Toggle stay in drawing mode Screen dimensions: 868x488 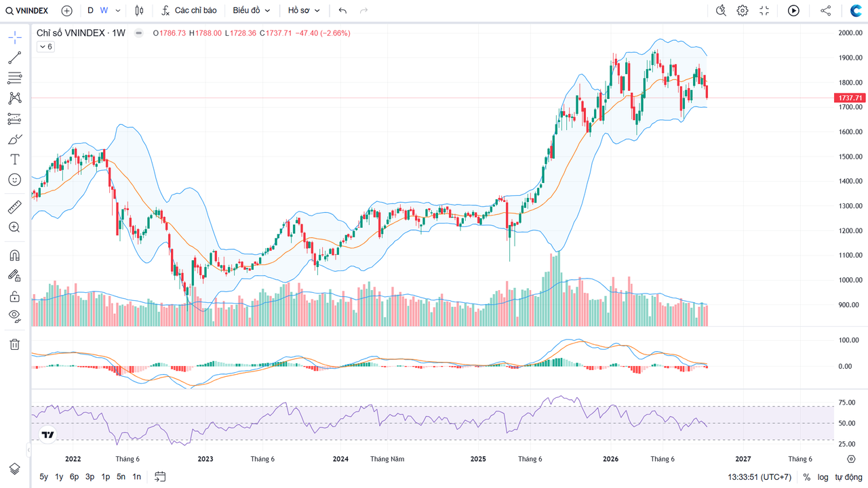pos(14,276)
